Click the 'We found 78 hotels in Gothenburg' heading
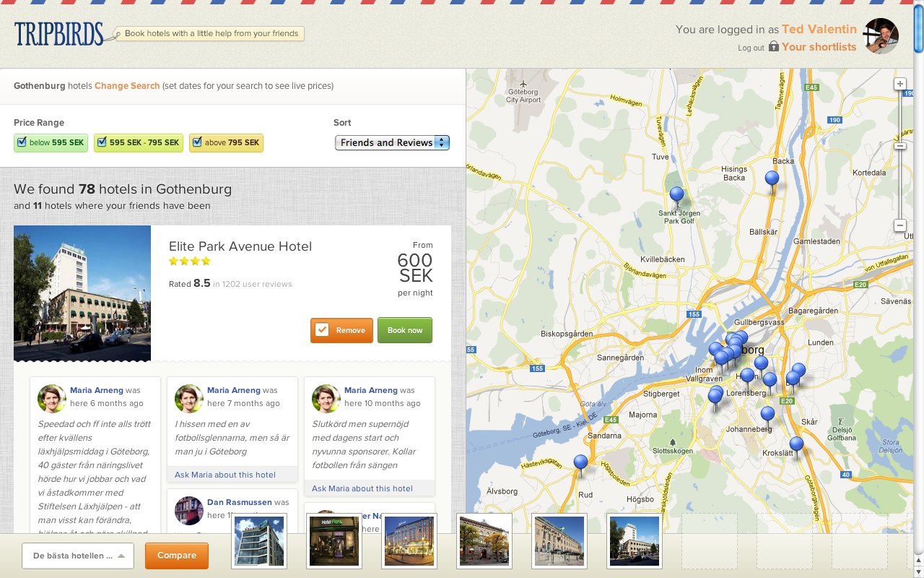This screenshot has height=578, width=924. coord(123,189)
